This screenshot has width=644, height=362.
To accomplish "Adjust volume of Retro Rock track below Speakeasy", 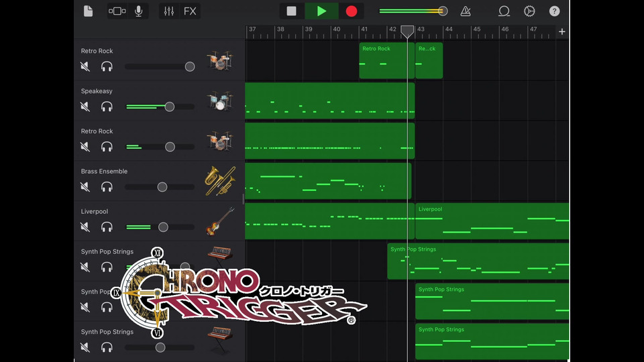I will click(170, 147).
